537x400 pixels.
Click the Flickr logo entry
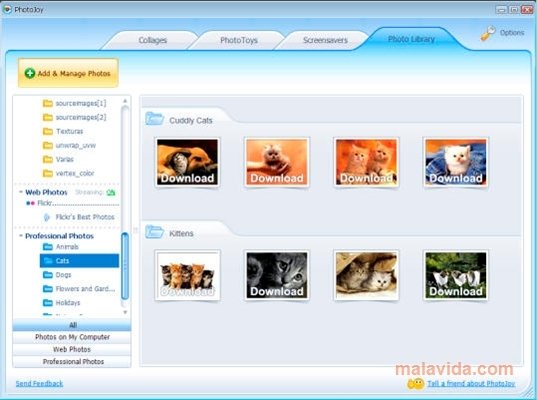click(x=38, y=203)
